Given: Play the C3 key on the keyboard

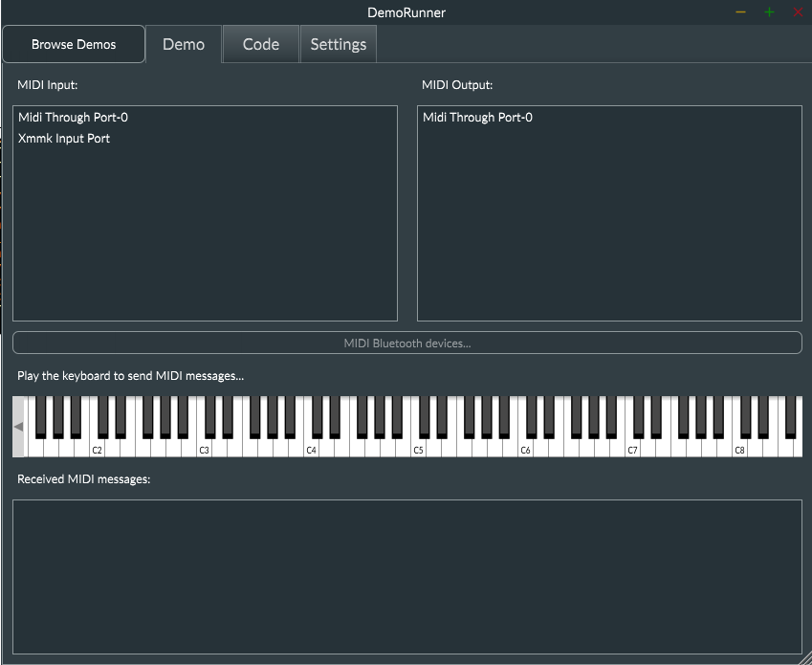Looking at the screenshot, I should coord(204,449).
